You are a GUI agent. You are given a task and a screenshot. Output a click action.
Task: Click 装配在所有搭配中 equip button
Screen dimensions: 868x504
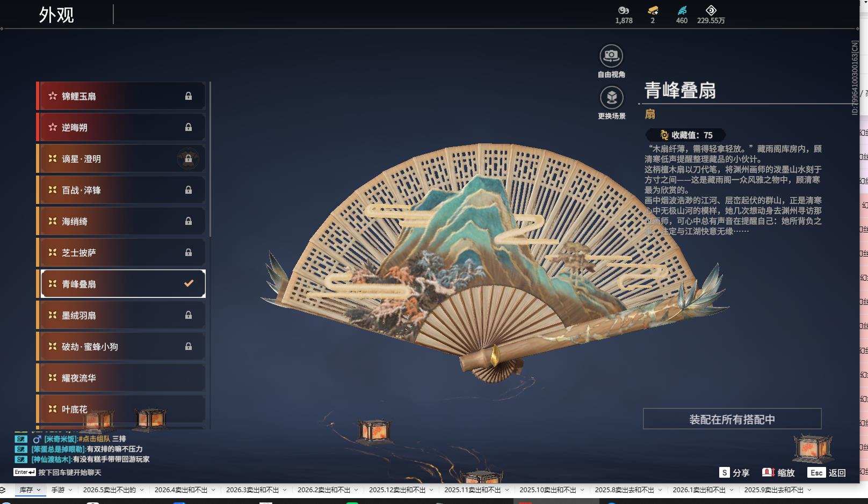tap(732, 419)
